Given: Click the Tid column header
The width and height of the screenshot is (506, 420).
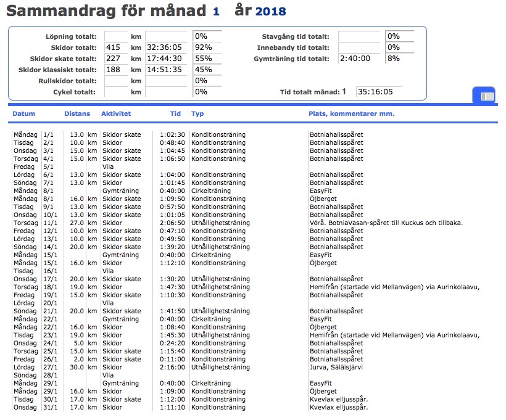Looking at the screenshot, I should pos(175,114).
